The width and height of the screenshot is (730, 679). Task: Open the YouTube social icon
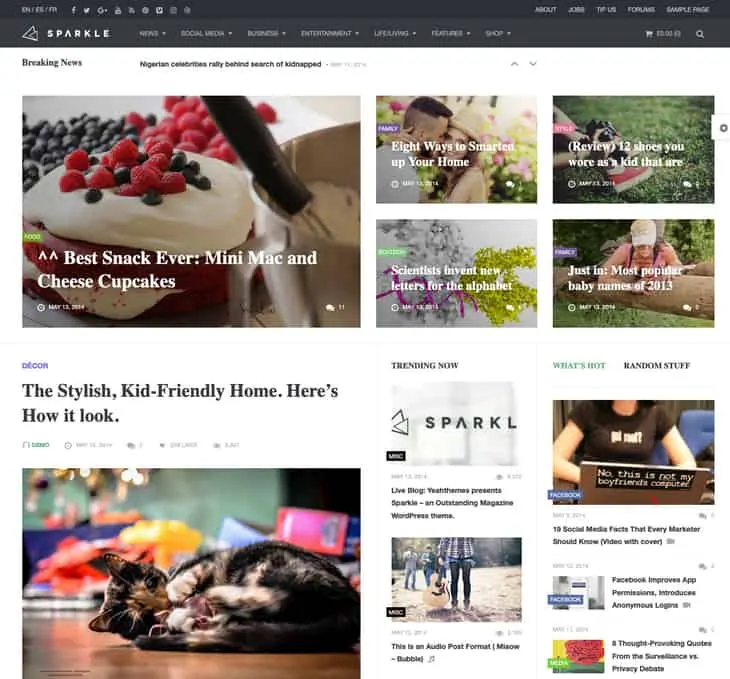click(x=118, y=10)
